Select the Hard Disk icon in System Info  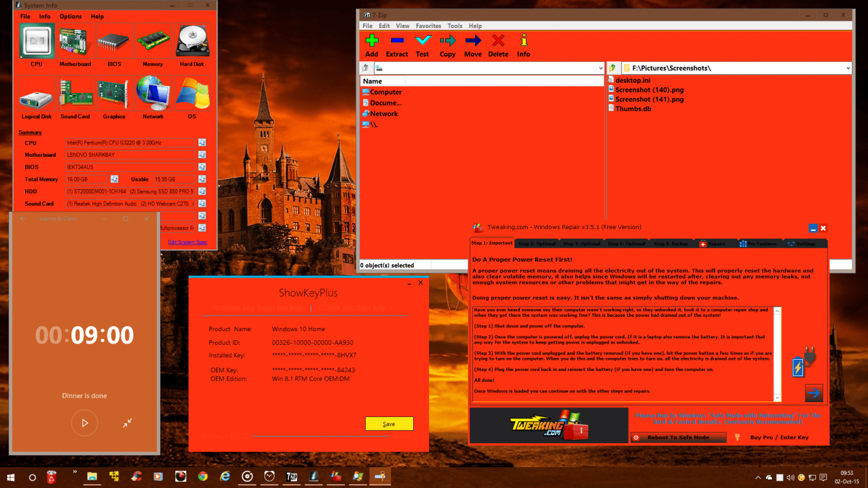coord(192,41)
